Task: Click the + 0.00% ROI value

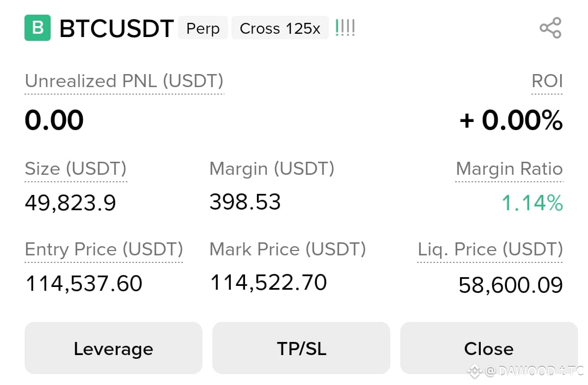Action: (x=511, y=120)
